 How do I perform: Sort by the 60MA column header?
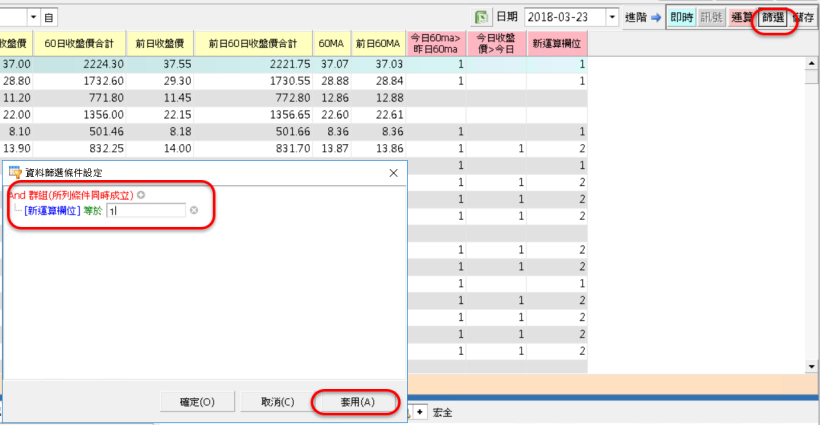click(332, 43)
